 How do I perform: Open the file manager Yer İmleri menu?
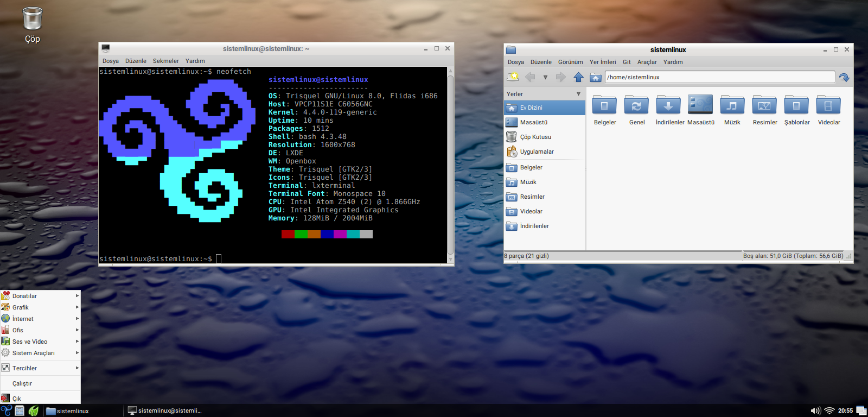603,62
